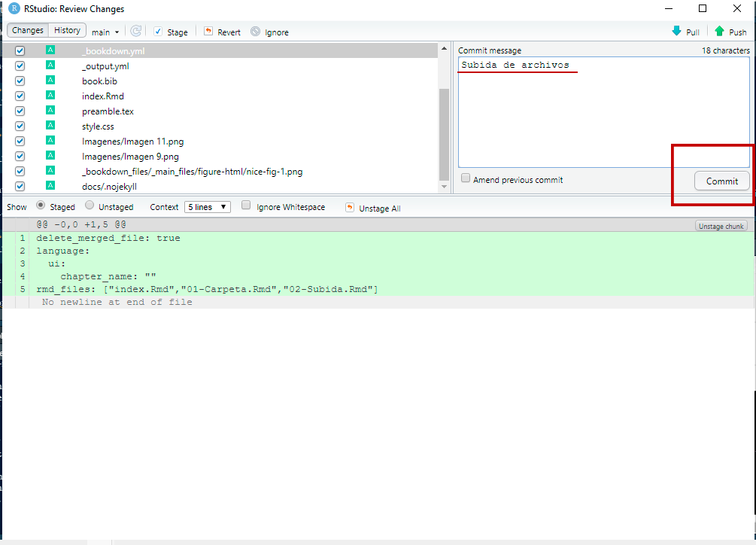Click the added status icon for book.bib
This screenshot has height=545, width=756.
point(50,80)
